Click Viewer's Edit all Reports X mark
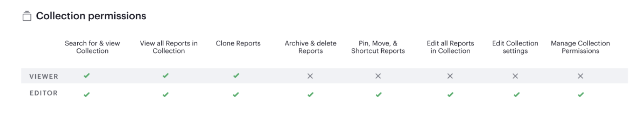The width and height of the screenshot is (644, 123). pyautogui.click(x=450, y=76)
